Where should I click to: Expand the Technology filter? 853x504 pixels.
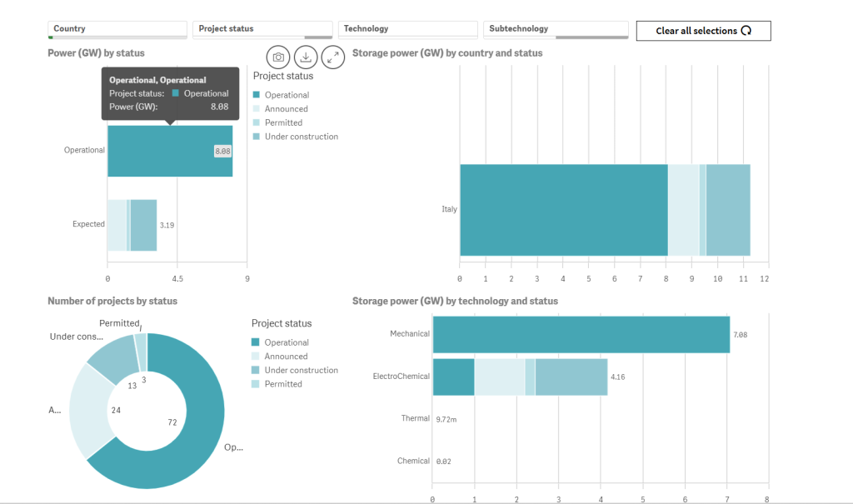point(407,29)
